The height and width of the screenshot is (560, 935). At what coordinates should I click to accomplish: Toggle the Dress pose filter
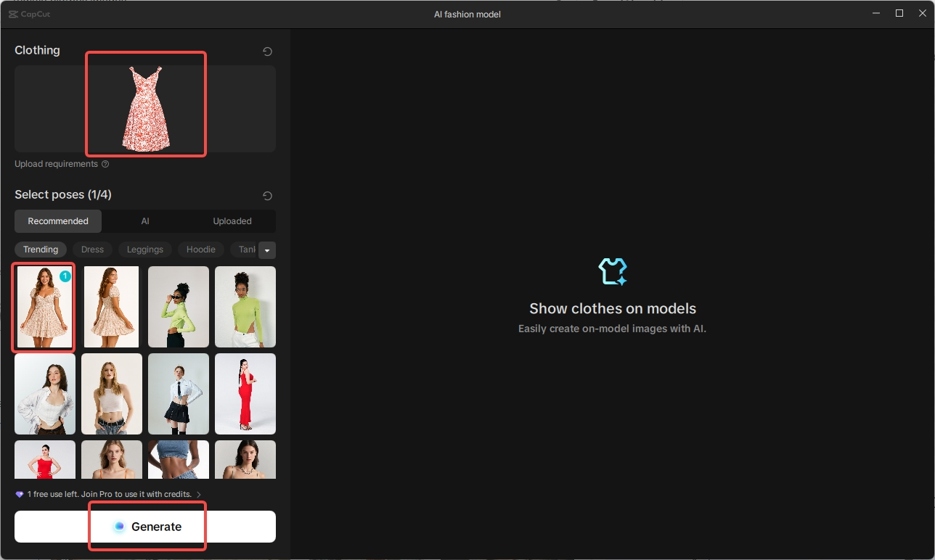92,249
